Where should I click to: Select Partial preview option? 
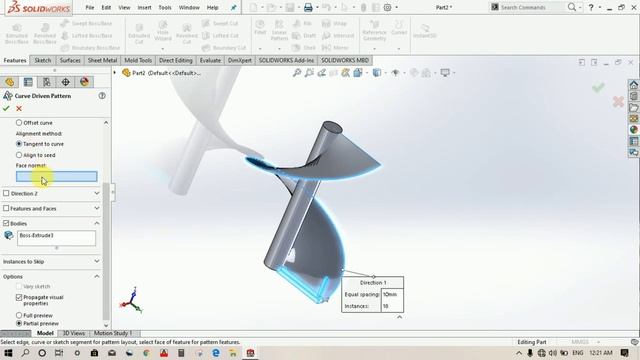19,323
